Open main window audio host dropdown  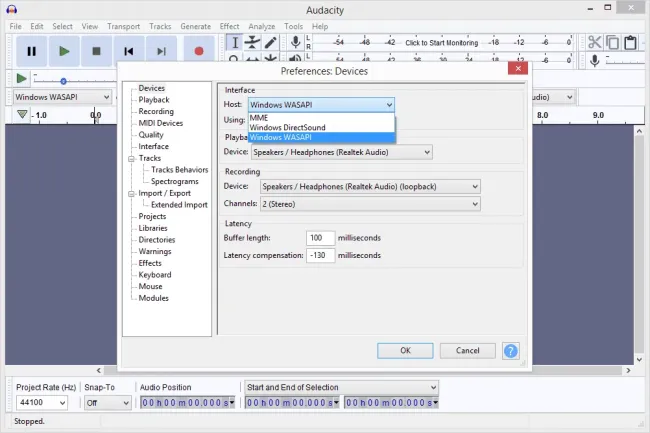point(62,97)
